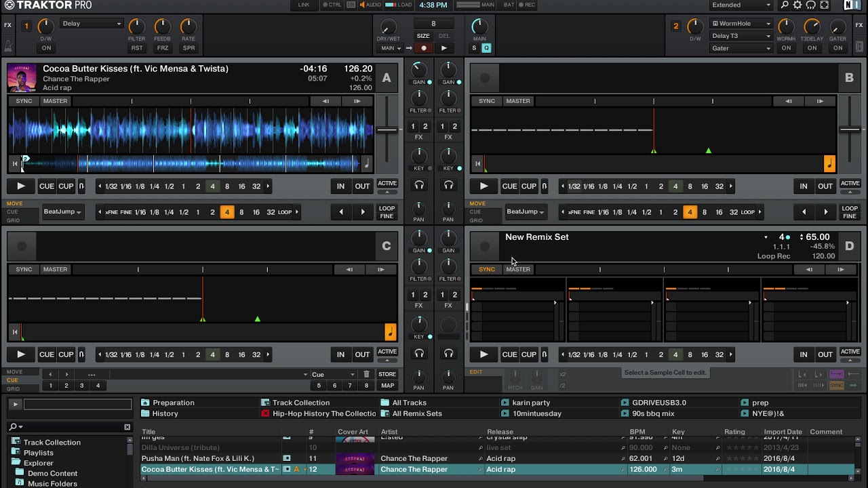Toggle keylock note icon on Deck C

point(390,332)
